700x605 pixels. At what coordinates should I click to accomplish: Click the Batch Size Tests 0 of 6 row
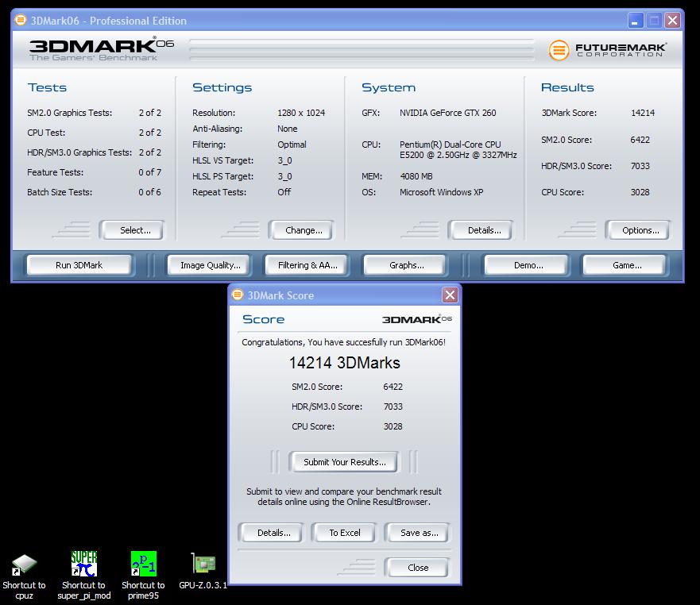[x=95, y=192]
